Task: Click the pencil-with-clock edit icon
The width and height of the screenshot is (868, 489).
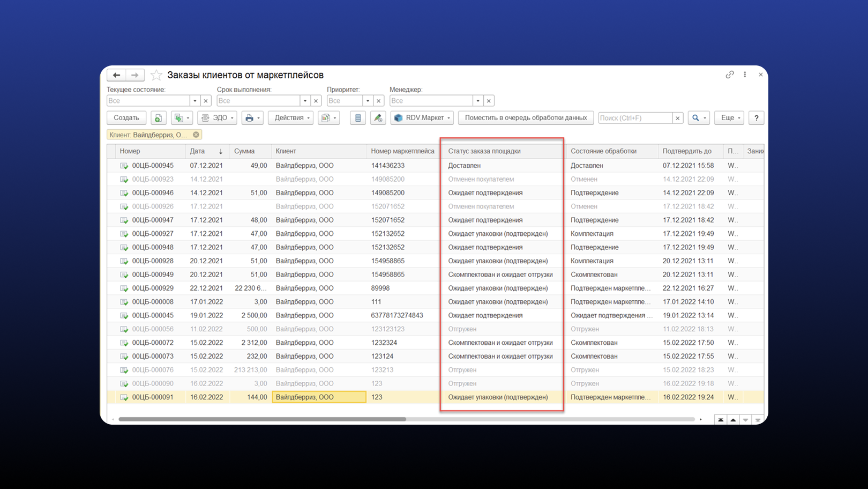Action: 378,118
